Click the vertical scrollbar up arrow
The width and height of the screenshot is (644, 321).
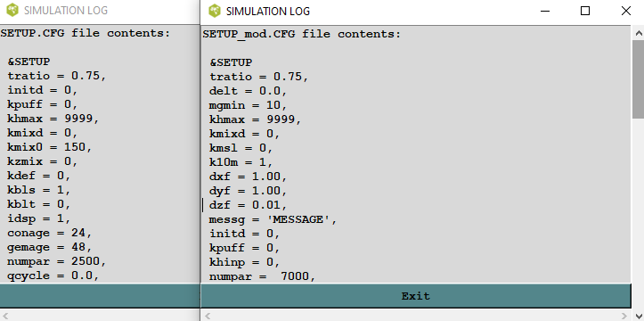point(638,33)
